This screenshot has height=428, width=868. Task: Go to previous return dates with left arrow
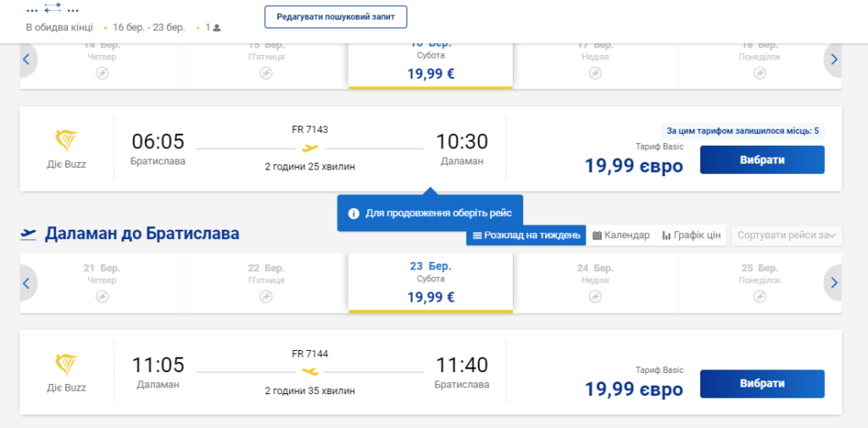pos(26,283)
